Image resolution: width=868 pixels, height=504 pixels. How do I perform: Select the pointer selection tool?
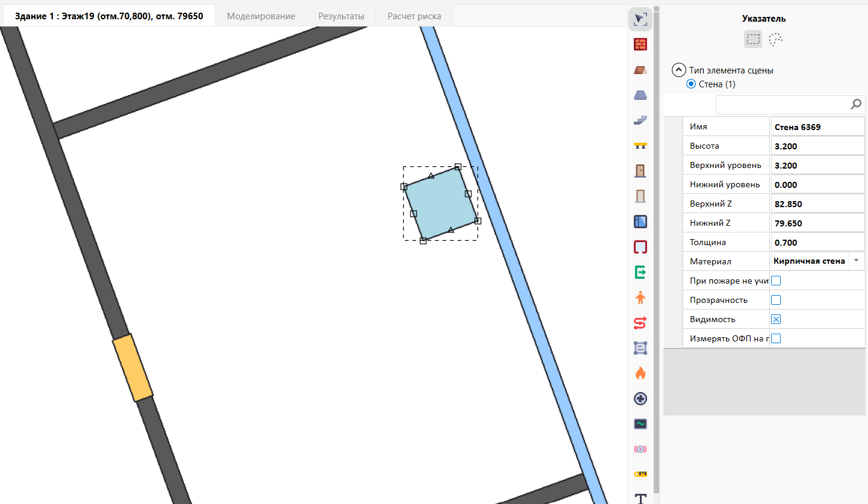[x=640, y=19]
